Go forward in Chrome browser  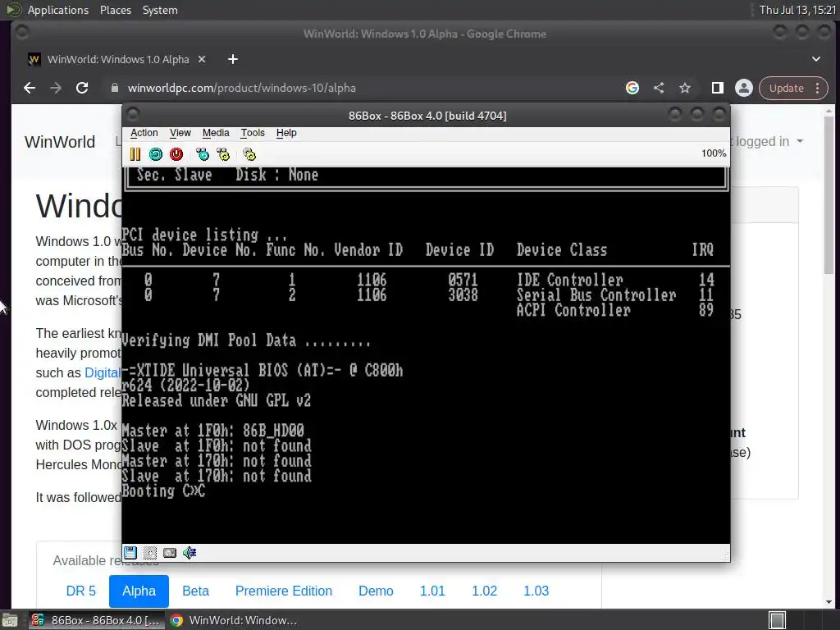(x=56, y=88)
